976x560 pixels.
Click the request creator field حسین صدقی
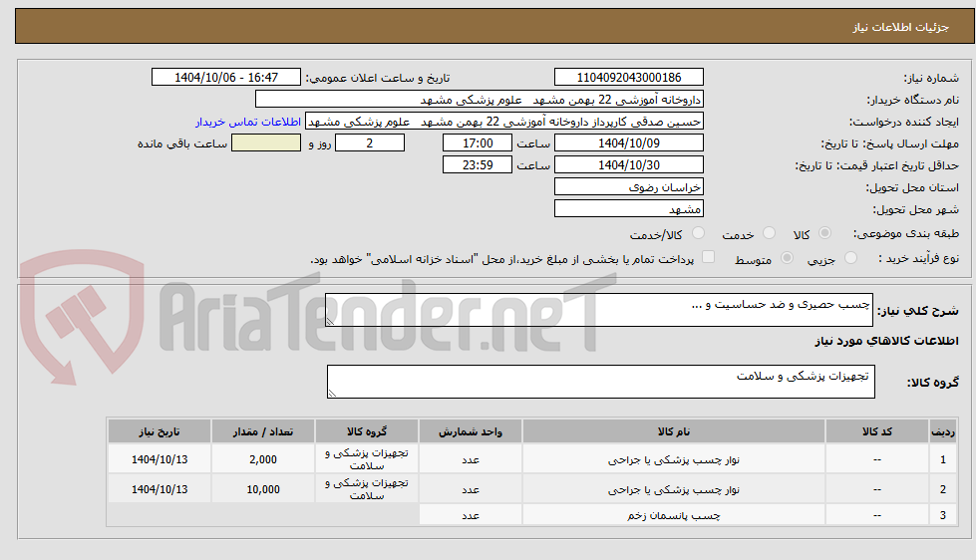coord(504,122)
